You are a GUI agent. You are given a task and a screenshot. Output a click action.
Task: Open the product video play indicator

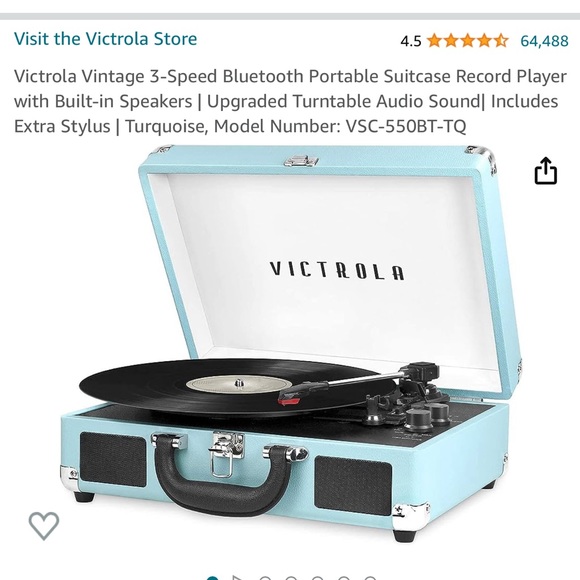point(238,578)
